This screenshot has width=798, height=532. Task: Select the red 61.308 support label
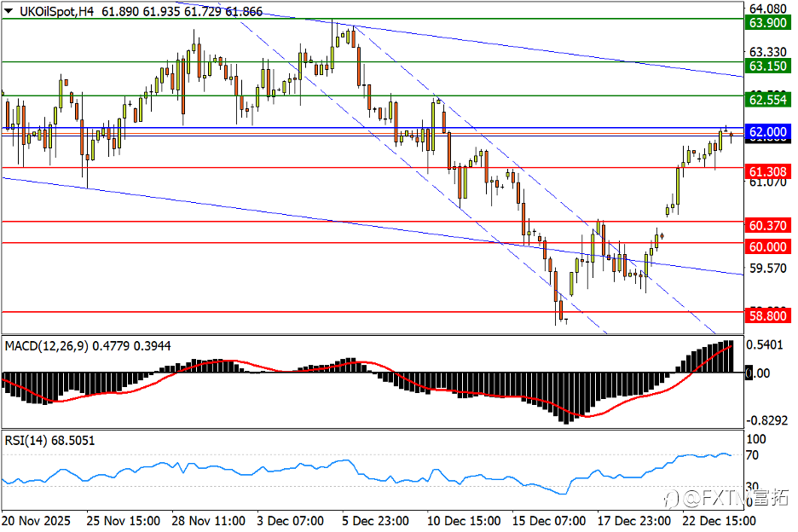click(768, 171)
